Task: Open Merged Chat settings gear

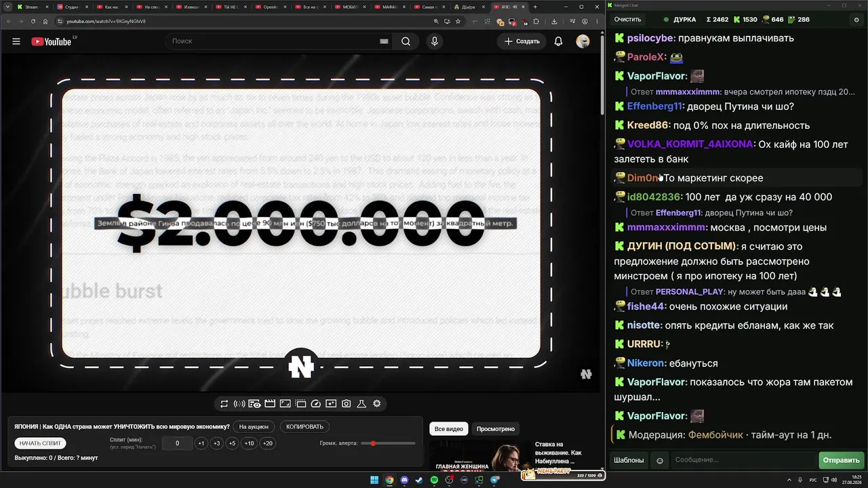Action: tap(856, 20)
